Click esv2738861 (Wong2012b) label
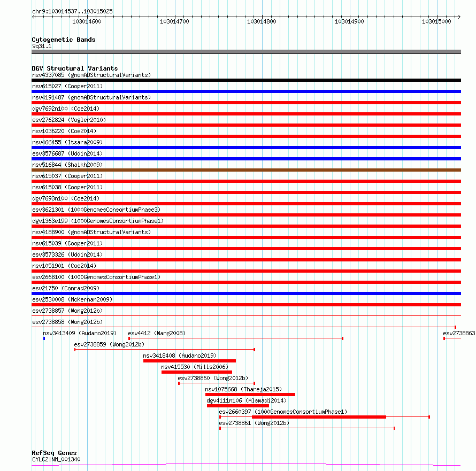This screenshot has width=476, height=471. (x=254, y=423)
